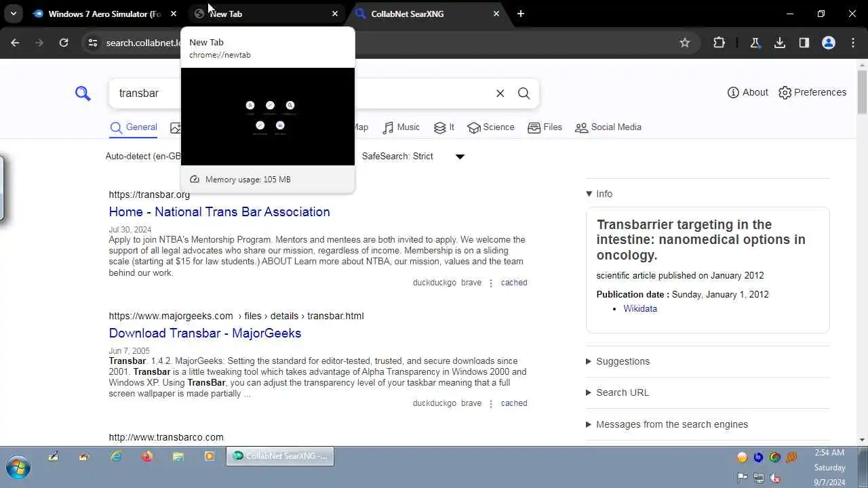Switch to the New Tab browser tab
Screen dimensions: 868x488
[267, 14]
